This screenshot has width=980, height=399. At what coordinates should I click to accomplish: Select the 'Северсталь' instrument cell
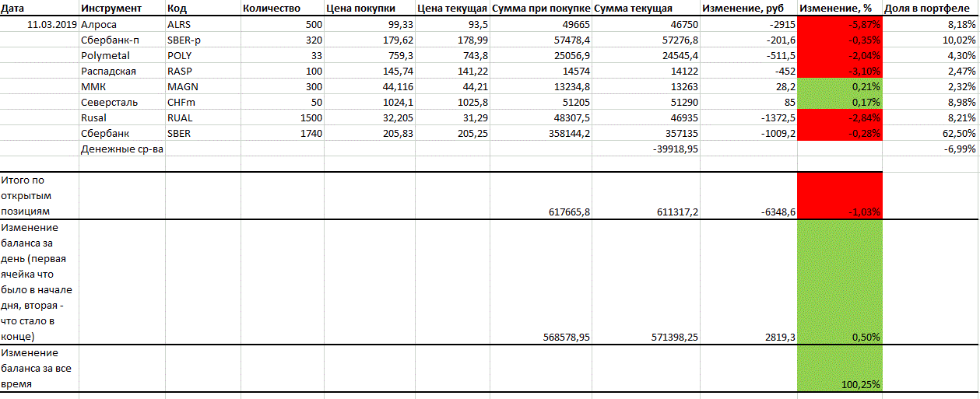pyautogui.click(x=122, y=102)
